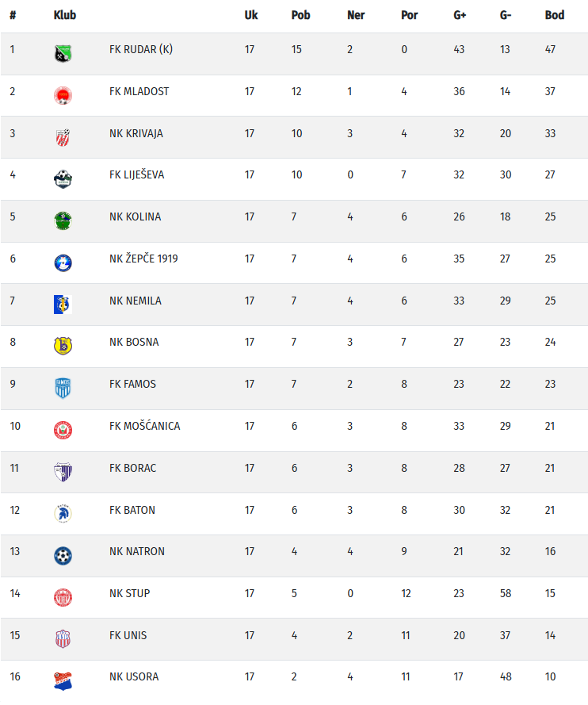Click the FK Famos club logo
588x705 pixels.
click(x=63, y=388)
